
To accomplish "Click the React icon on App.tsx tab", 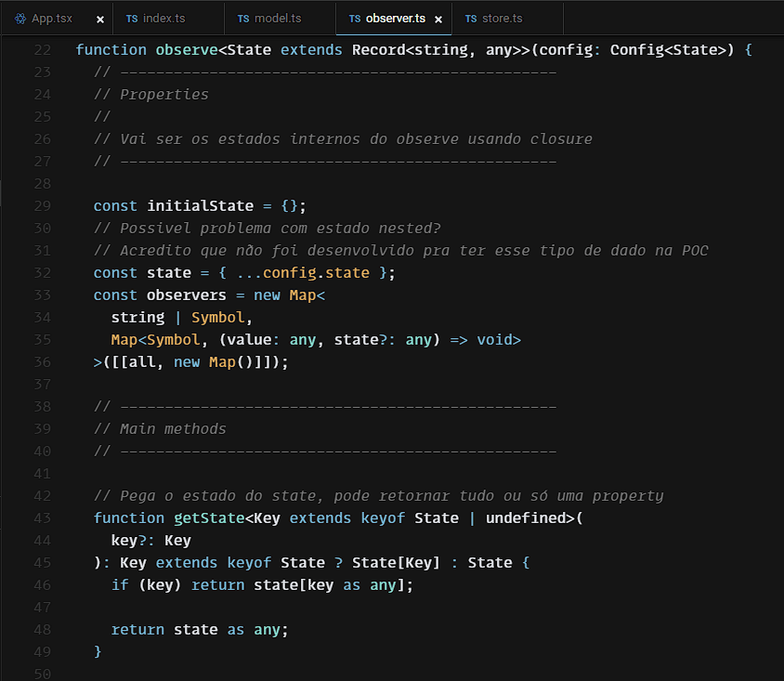I will (20, 19).
